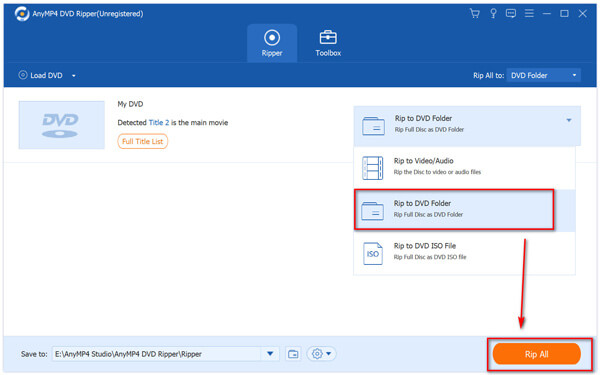This screenshot has height=375, width=600.
Task: Click the key register icon
Action: coord(493,14)
